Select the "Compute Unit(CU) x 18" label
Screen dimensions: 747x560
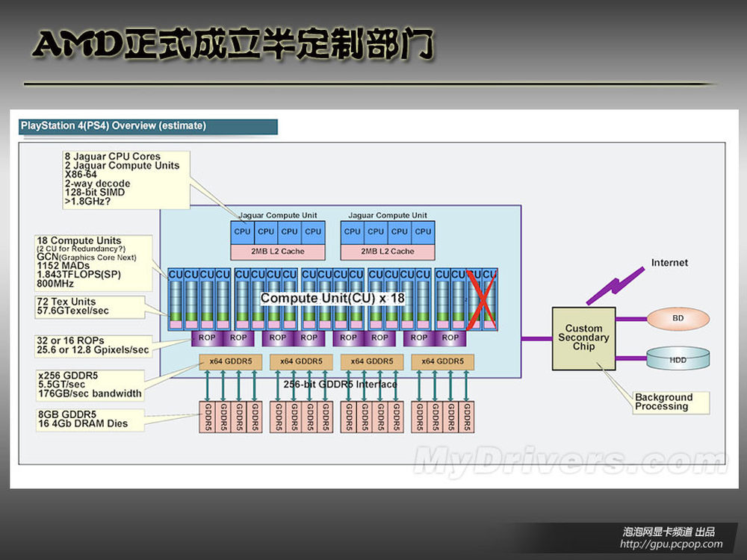point(332,298)
